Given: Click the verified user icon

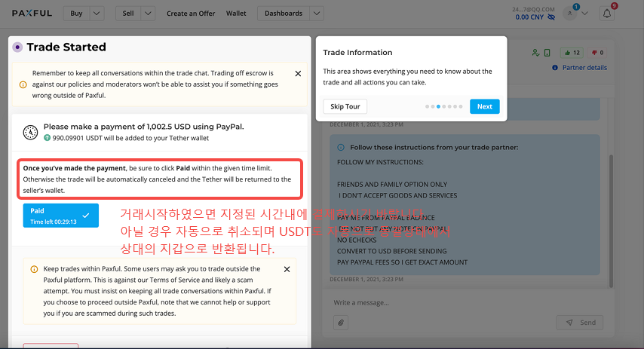Looking at the screenshot, I should pyautogui.click(x=535, y=53).
